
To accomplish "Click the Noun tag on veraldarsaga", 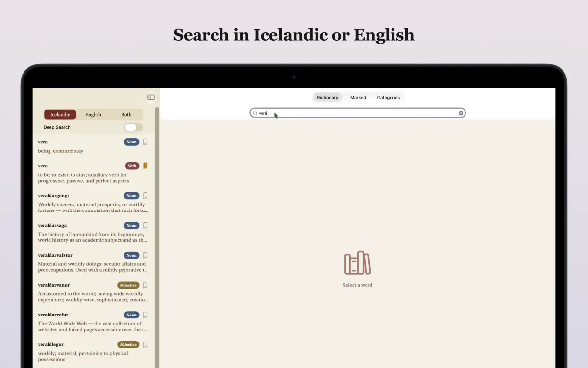I will pos(132,226).
